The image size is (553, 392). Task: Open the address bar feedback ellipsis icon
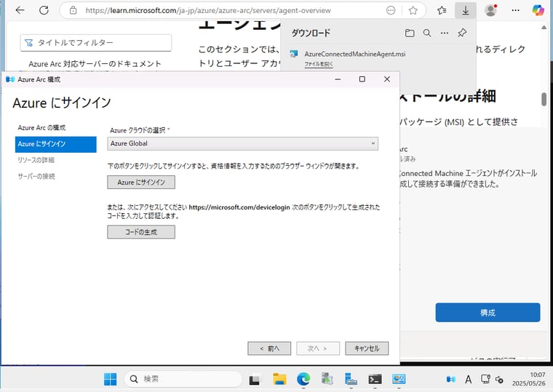[391, 11]
